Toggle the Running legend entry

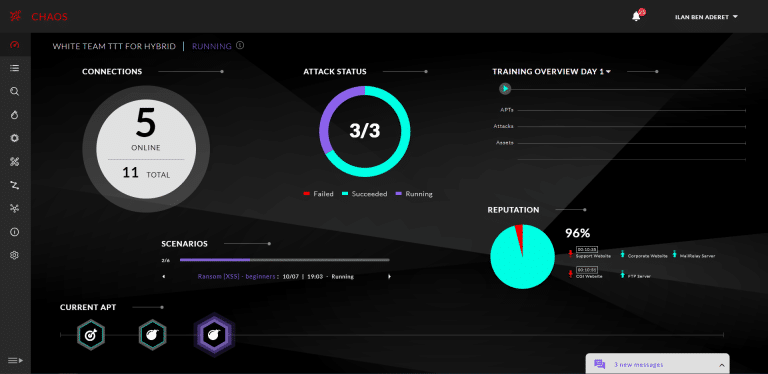[x=414, y=194]
